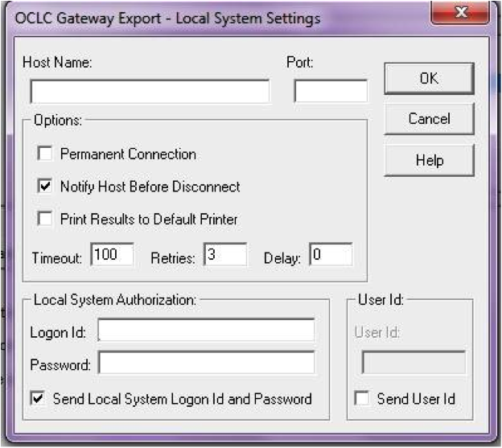The height and width of the screenshot is (448, 502).
Task: Click the dialog title bar text
Action: point(167,18)
